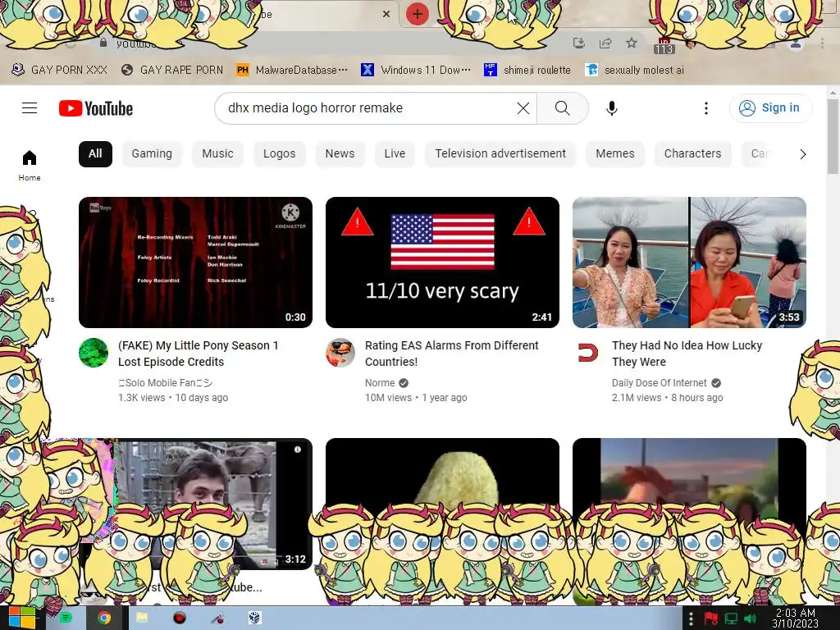Screen dimensions: 840x630
Task: Open the Home sidebar item
Action: [x=30, y=165]
